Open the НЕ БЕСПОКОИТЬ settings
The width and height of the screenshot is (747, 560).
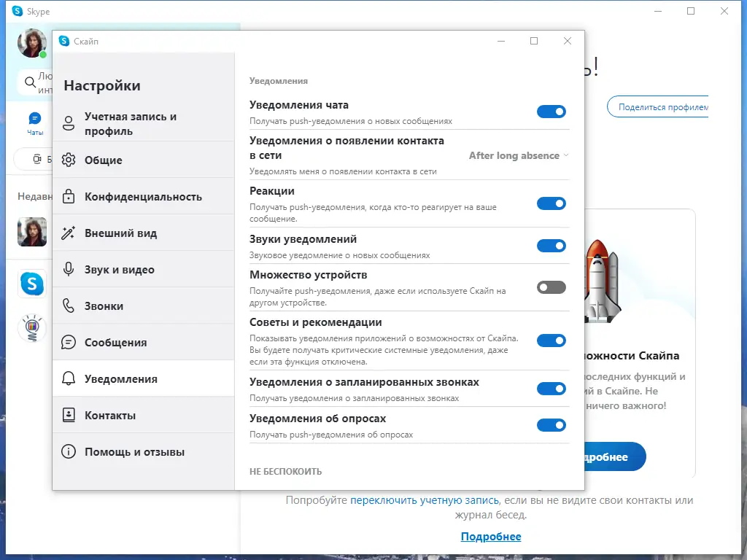[x=285, y=471]
